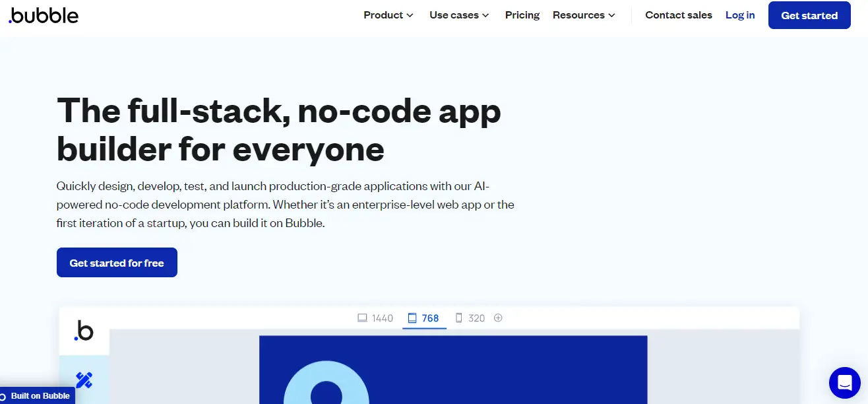
Task: Click the phone icon beside 320
Action: tap(459, 318)
